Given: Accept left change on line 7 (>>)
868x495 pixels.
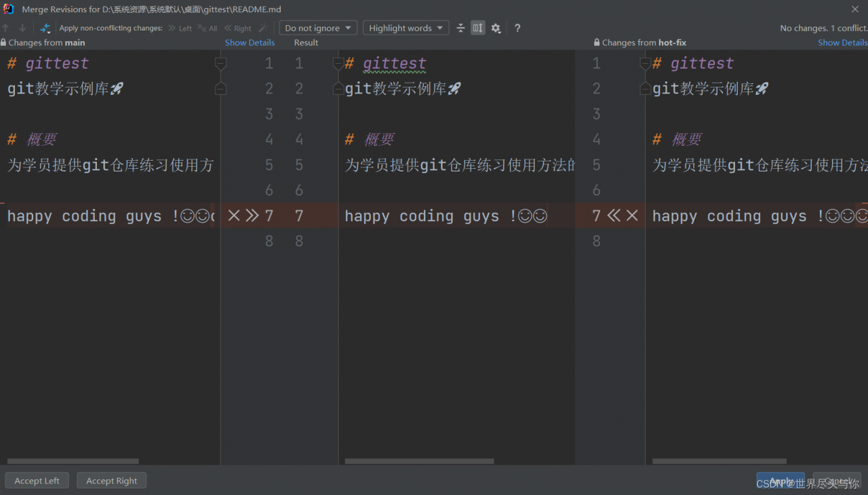Looking at the screenshot, I should tap(252, 216).
